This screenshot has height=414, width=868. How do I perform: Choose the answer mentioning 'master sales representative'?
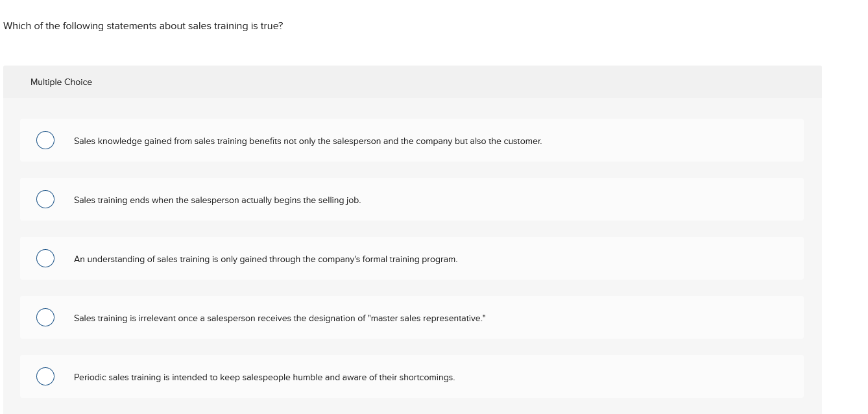280,318
